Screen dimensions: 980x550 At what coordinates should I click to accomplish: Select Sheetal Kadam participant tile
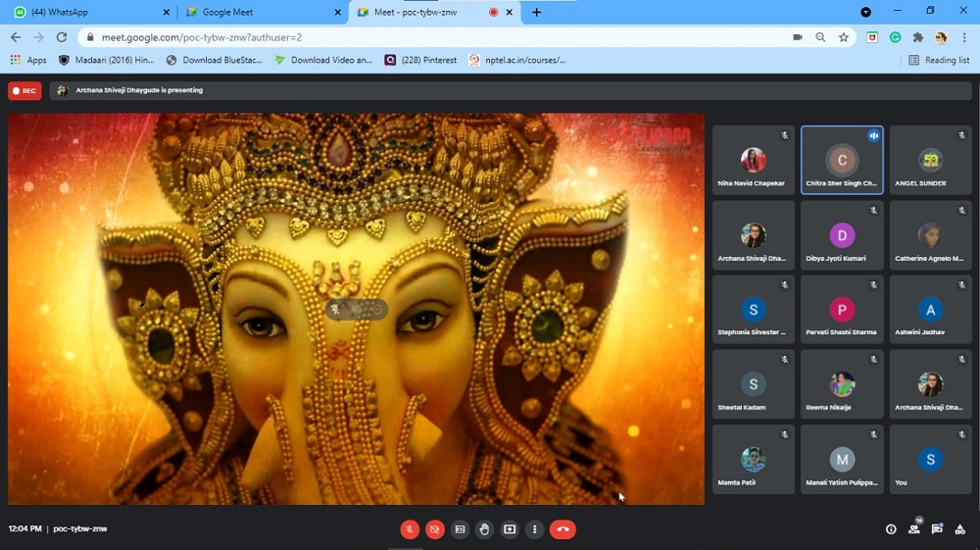tap(753, 384)
